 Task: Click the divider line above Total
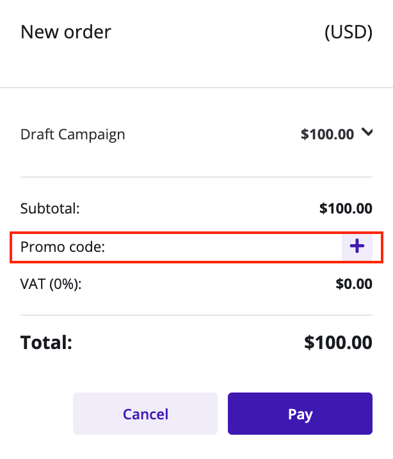[196, 315]
